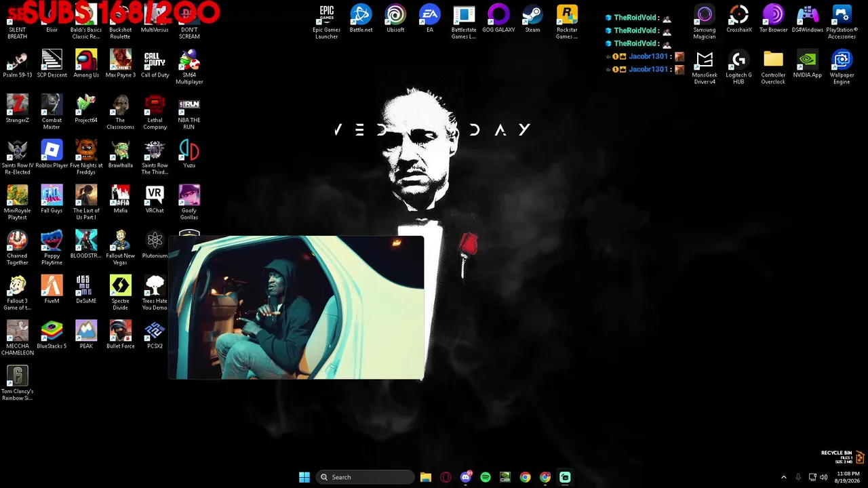868x488 pixels.
Task: Click the floating video thumbnail window
Action: pos(296,308)
